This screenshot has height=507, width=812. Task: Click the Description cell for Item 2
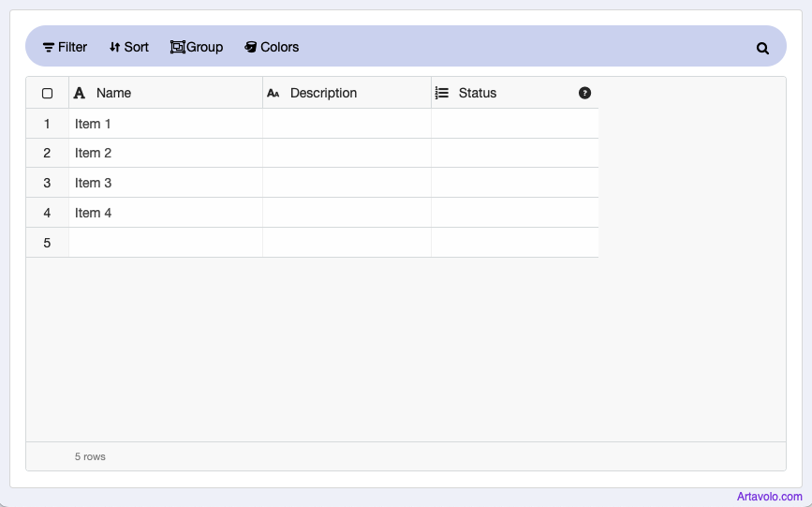347,153
